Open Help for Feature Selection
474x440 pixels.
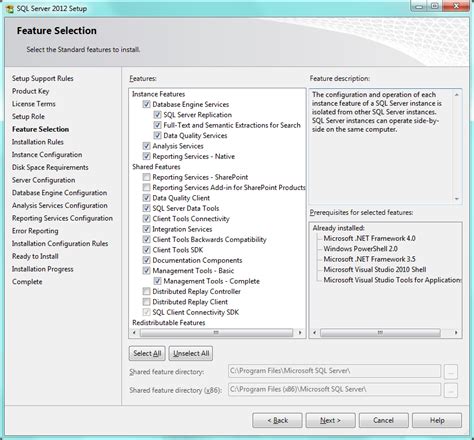[437, 420]
